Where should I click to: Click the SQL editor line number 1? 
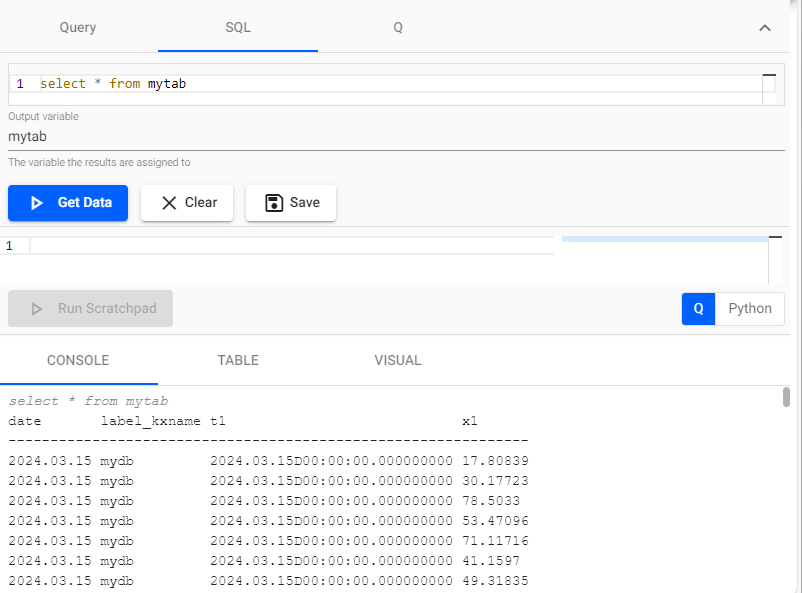coord(20,84)
